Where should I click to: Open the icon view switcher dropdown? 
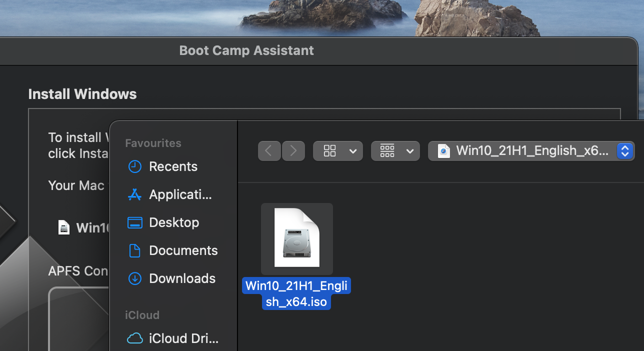(x=338, y=151)
